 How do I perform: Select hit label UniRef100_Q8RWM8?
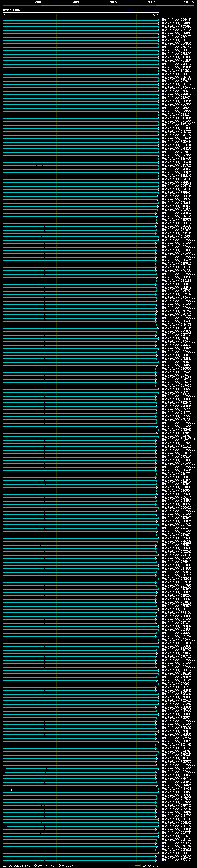tap(177, 33)
